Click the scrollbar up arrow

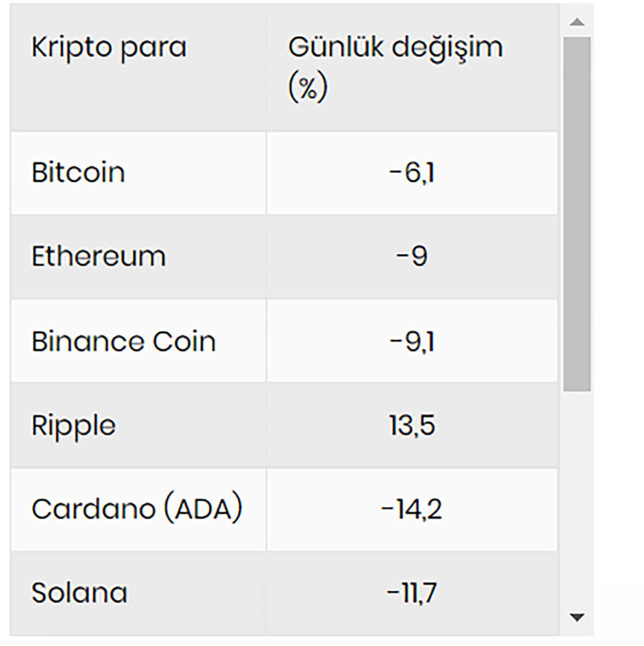[x=577, y=22]
